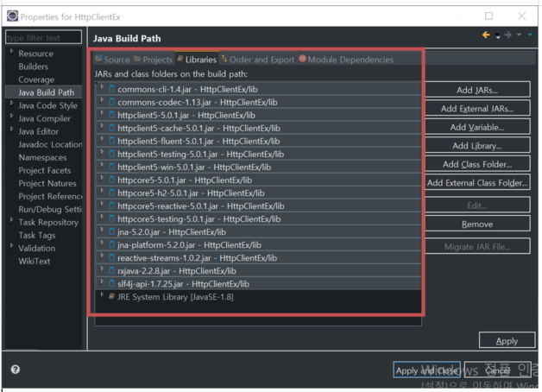Expand the Resource category in the sidebar
The height and width of the screenshot is (392, 542).
coord(12,52)
